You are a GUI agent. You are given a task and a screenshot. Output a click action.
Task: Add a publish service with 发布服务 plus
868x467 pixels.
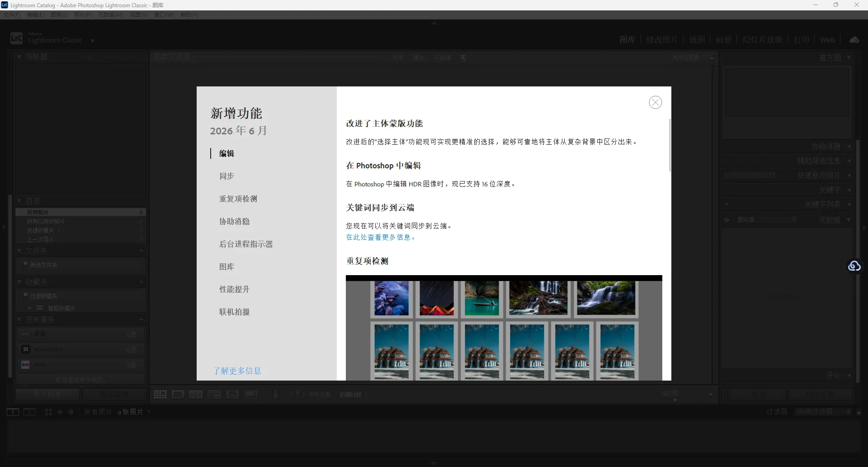click(142, 319)
